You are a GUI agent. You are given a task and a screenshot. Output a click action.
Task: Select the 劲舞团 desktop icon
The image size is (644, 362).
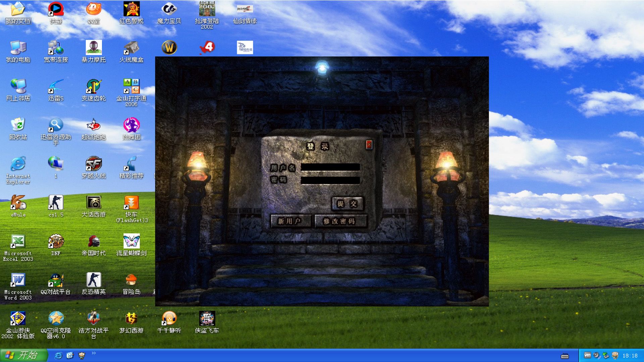131,129
